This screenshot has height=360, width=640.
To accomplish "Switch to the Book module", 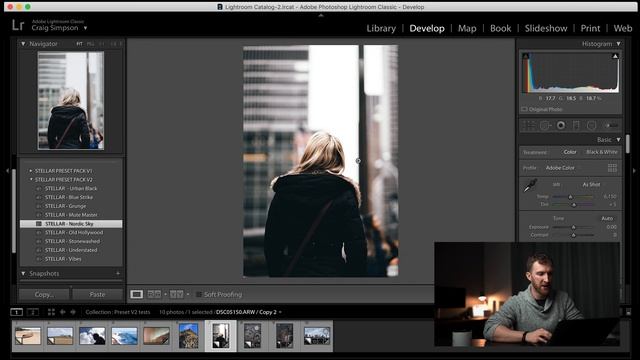I will (x=500, y=29).
